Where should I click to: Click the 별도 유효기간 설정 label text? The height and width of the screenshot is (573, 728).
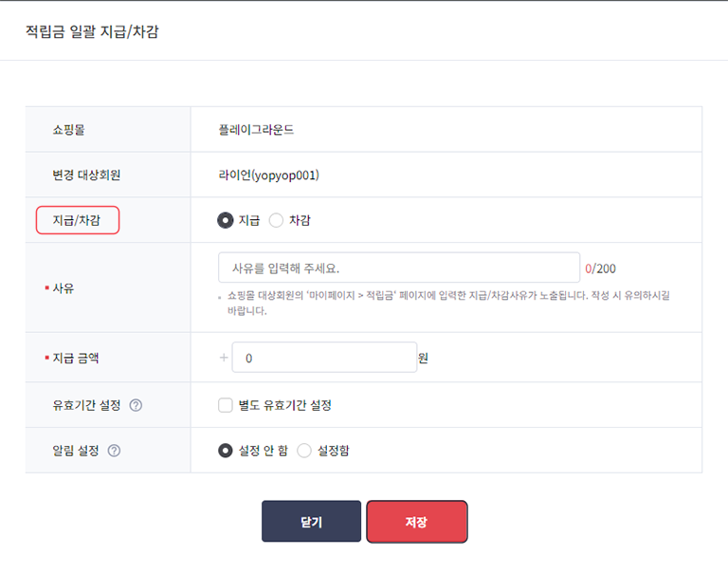[285, 405]
